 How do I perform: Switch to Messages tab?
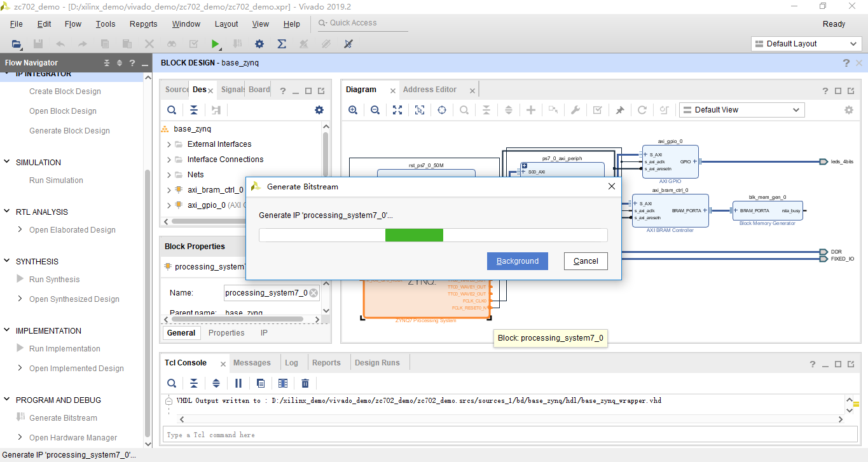click(x=252, y=363)
